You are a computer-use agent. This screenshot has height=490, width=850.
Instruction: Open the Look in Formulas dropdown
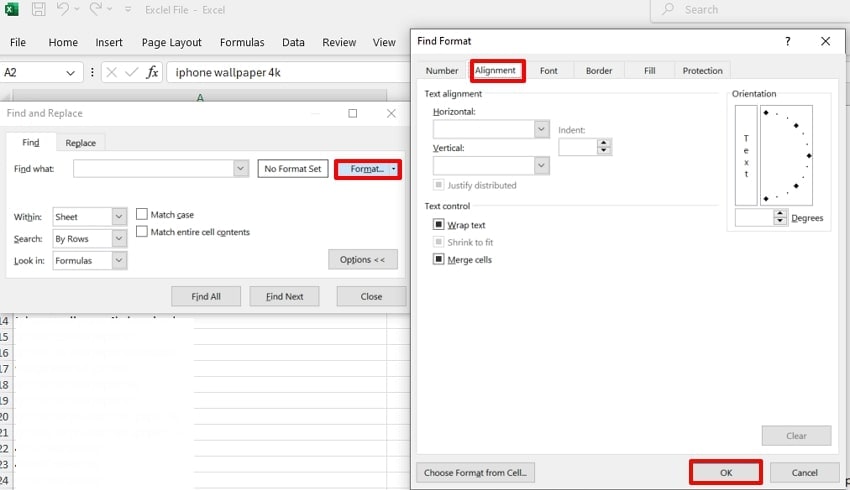pos(119,260)
